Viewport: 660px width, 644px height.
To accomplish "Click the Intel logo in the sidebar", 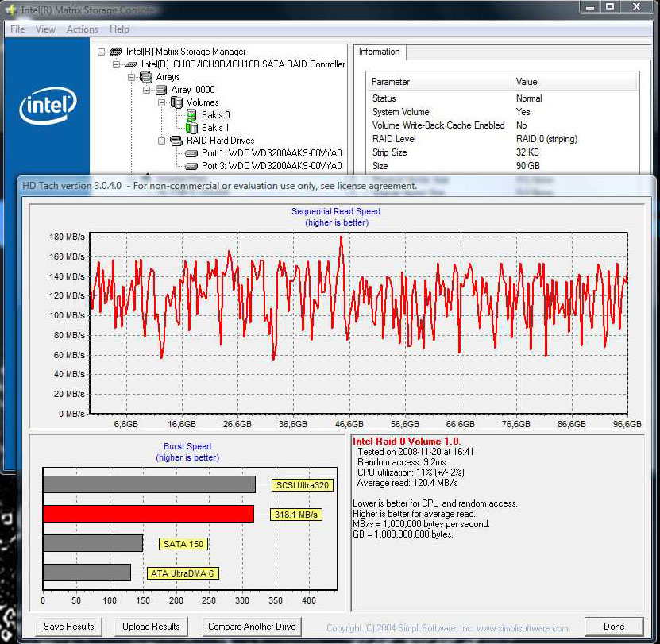I will (x=48, y=106).
